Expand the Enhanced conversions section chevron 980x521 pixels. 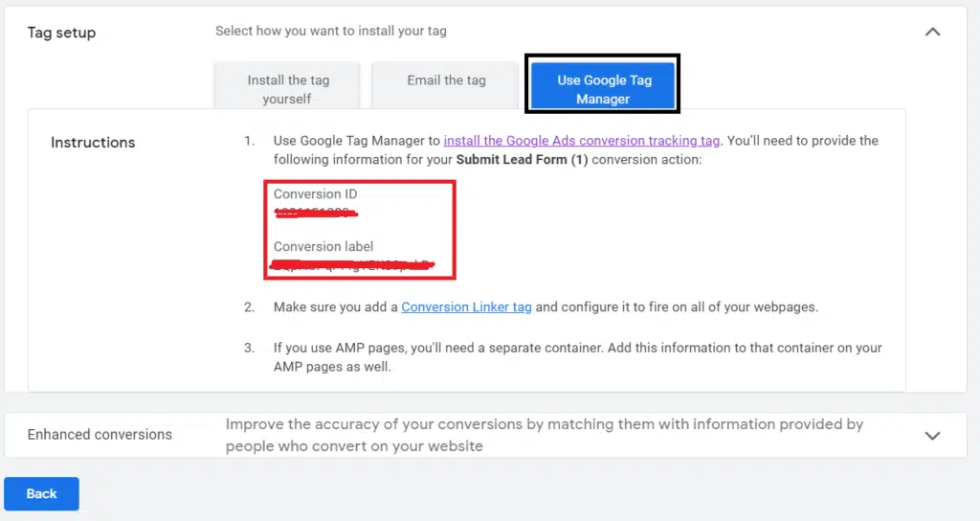pos(933,435)
